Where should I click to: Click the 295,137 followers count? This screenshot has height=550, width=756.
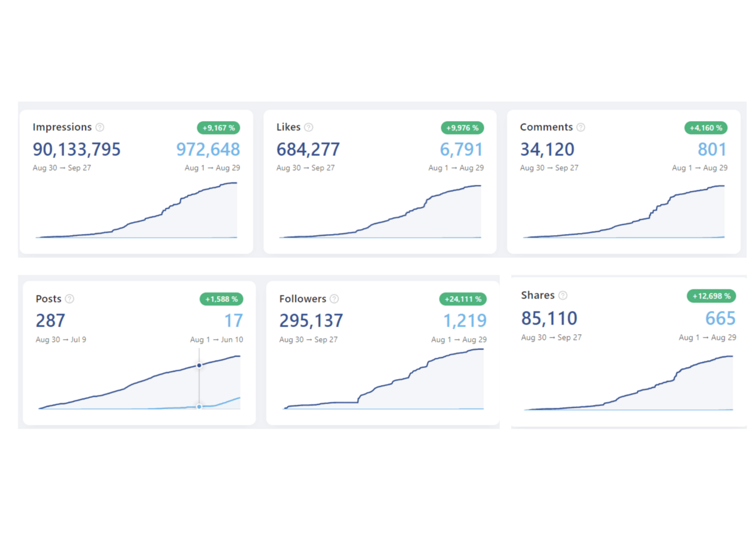311,321
